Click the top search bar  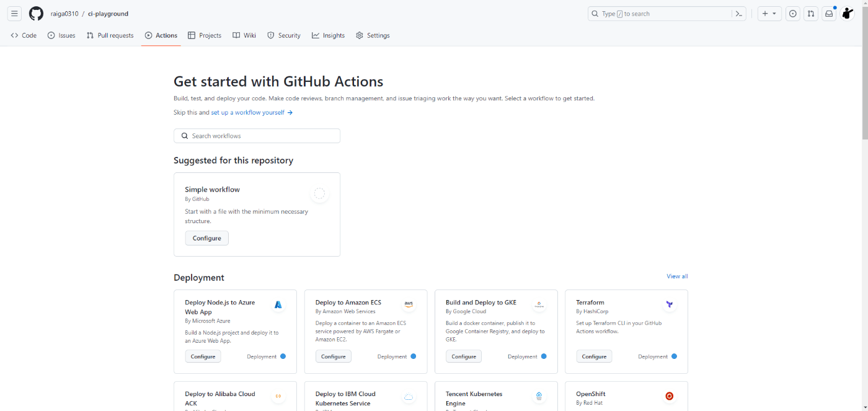(x=660, y=14)
